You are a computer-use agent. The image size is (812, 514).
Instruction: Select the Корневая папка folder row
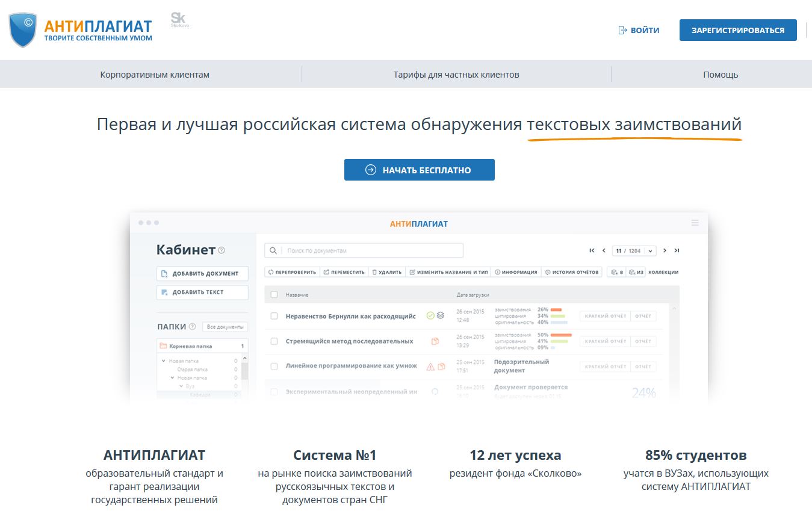[202, 346]
